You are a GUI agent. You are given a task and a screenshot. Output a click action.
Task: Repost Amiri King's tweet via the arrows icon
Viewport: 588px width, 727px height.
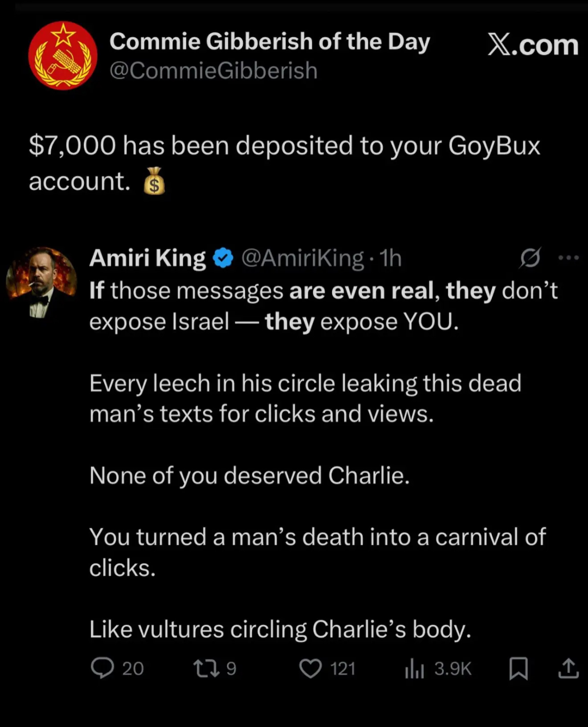coord(206,669)
